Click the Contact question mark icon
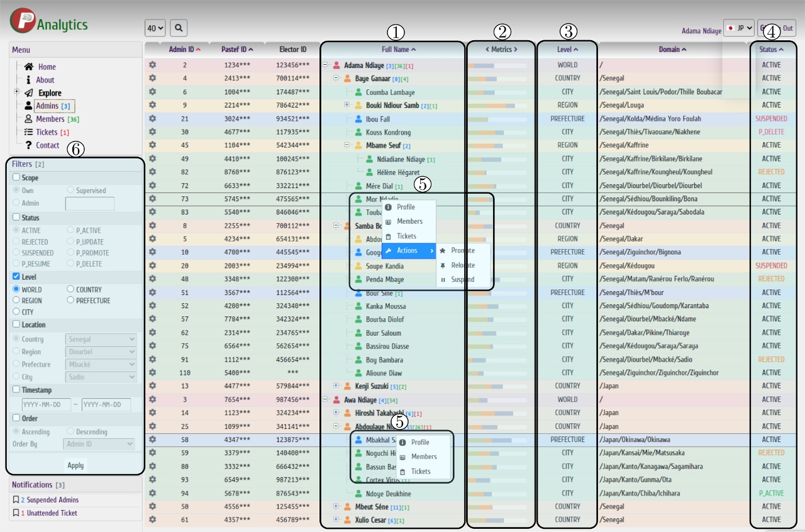The width and height of the screenshot is (805, 532). 28,145
